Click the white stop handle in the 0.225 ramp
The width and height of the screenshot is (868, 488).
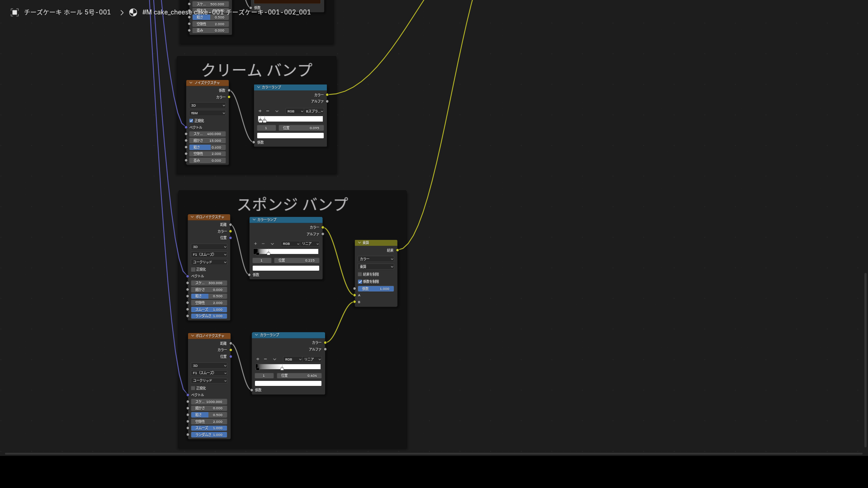tap(269, 253)
